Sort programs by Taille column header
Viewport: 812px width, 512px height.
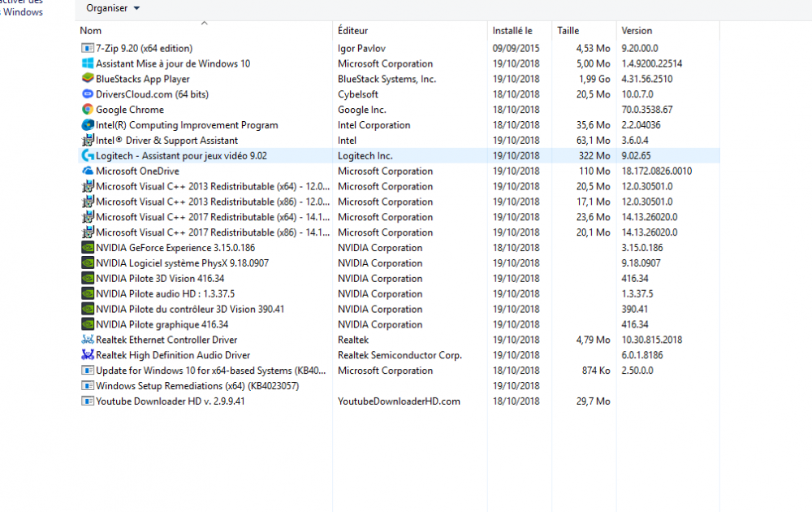point(568,31)
